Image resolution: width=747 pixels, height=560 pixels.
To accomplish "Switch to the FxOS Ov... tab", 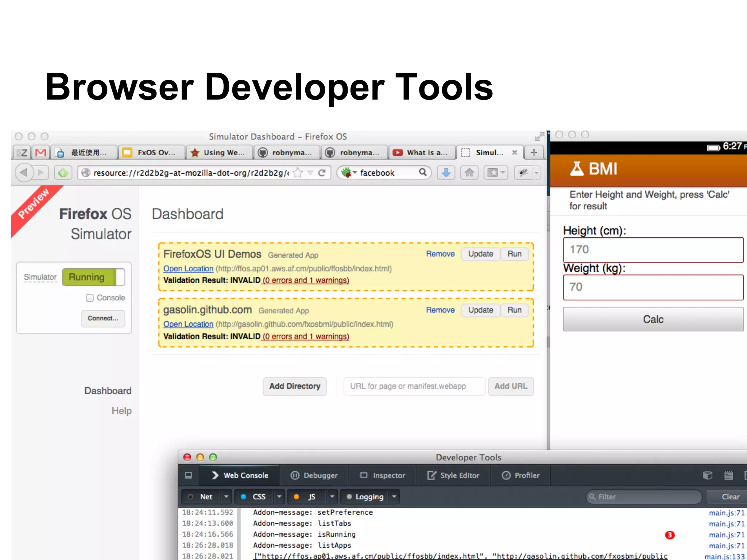I will (x=151, y=152).
